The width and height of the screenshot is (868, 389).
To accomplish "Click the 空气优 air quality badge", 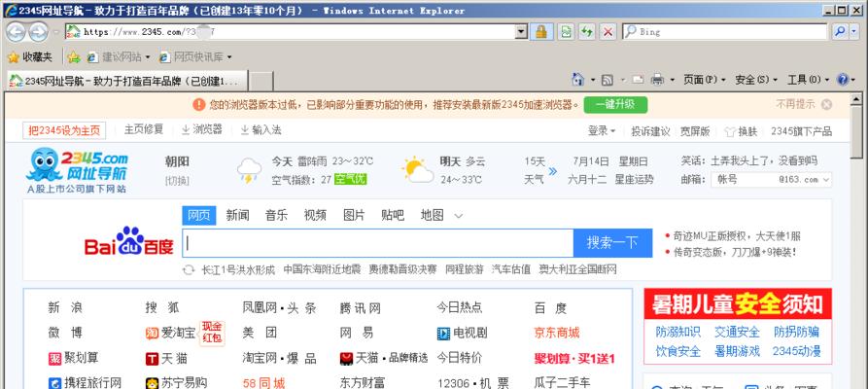I will click(x=351, y=180).
